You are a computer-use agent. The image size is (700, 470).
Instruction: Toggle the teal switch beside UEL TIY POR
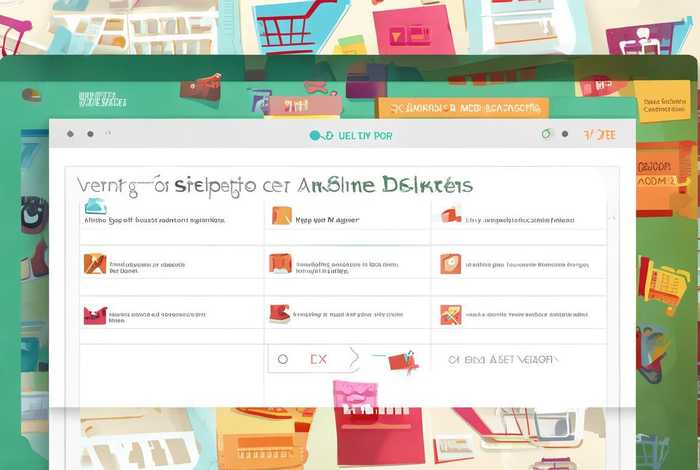(x=320, y=135)
